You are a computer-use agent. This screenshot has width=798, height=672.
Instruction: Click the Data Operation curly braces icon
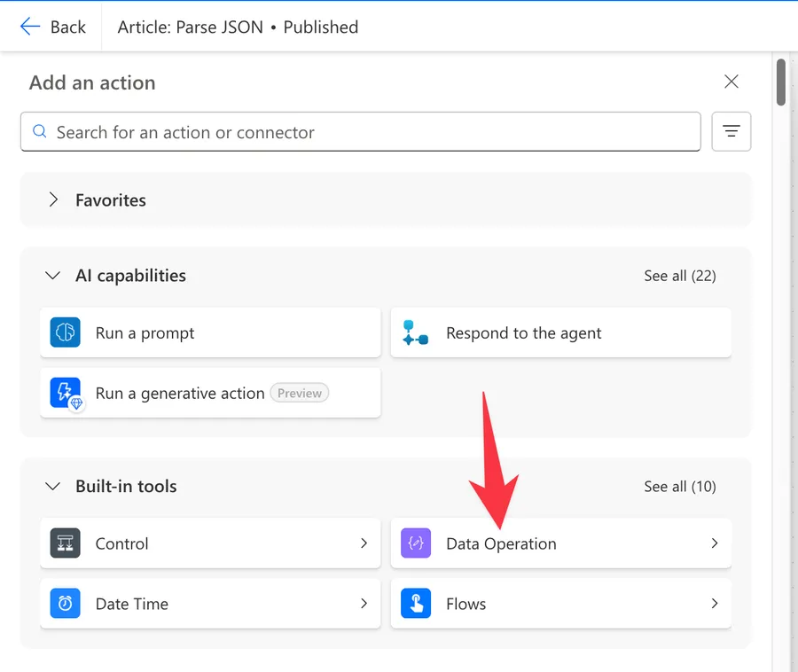(415, 543)
